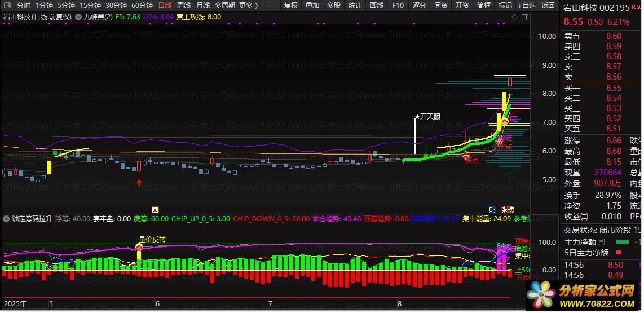Click the CHIP_DOWN_0_5: 26.00 indicator value
This screenshot has width=644, height=313.
pos(271,218)
